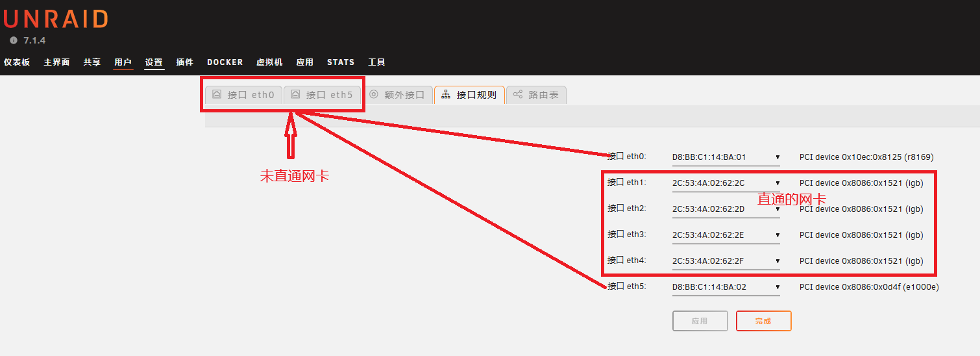Open the 工具 tools menu
The width and height of the screenshot is (980, 356).
point(376,62)
